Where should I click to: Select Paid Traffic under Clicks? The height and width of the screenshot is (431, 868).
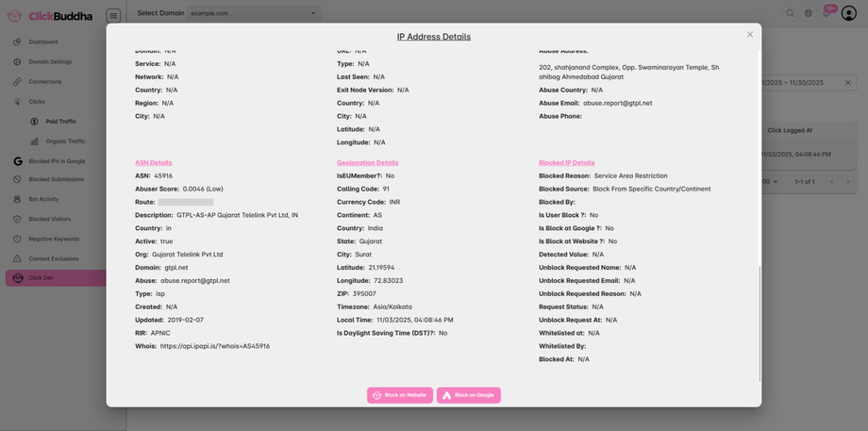click(61, 122)
